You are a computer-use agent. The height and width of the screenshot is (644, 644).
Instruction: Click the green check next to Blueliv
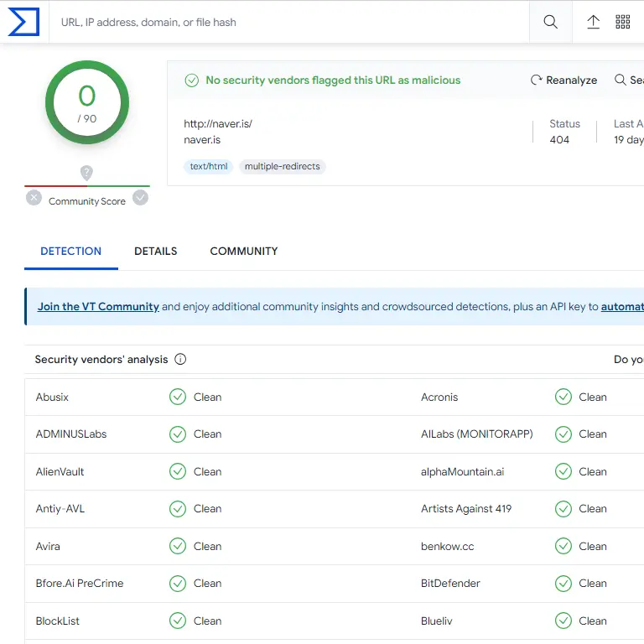click(563, 621)
